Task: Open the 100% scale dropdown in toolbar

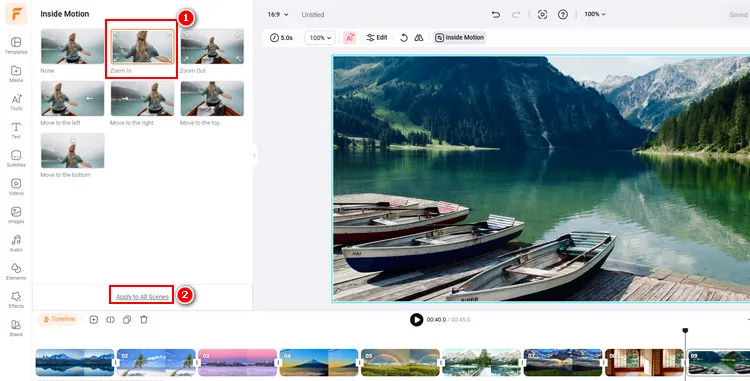Action: pyautogui.click(x=320, y=38)
